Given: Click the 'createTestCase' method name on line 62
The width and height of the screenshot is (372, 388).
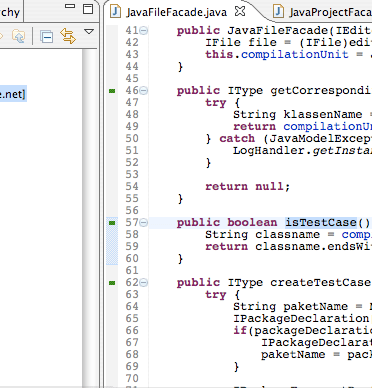Looking at the screenshot, I should [321, 283].
